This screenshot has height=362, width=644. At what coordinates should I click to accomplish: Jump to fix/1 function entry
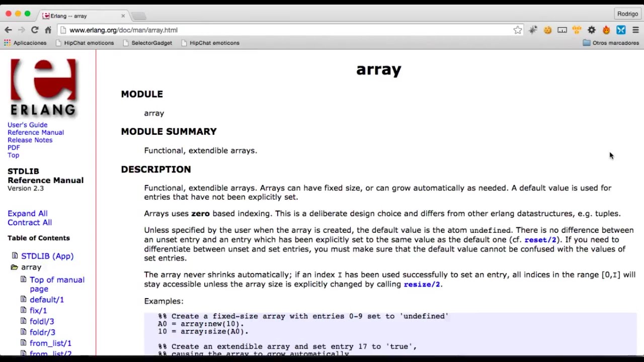click(38, 311)
